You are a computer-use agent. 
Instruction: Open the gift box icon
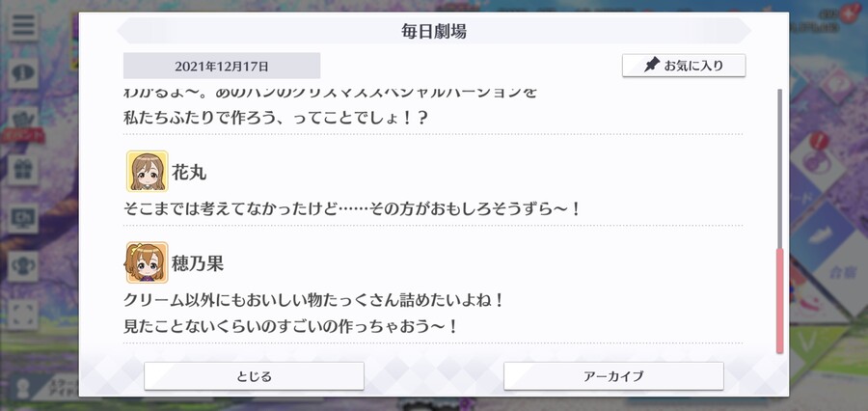pyautogui.click(x=23, y=170)
